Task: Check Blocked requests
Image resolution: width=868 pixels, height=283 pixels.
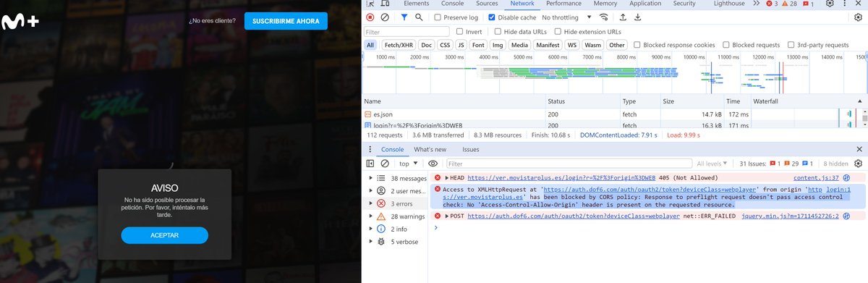Action: 726,45
